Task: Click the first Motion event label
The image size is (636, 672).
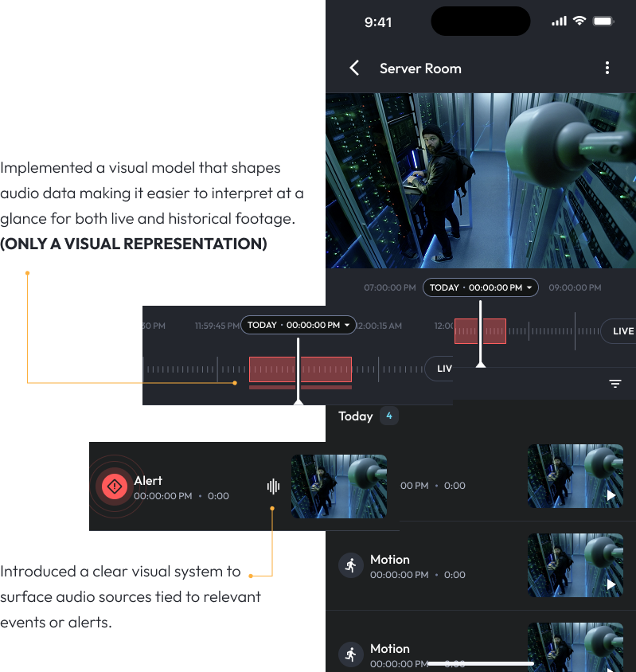Action: click(390, 559)
